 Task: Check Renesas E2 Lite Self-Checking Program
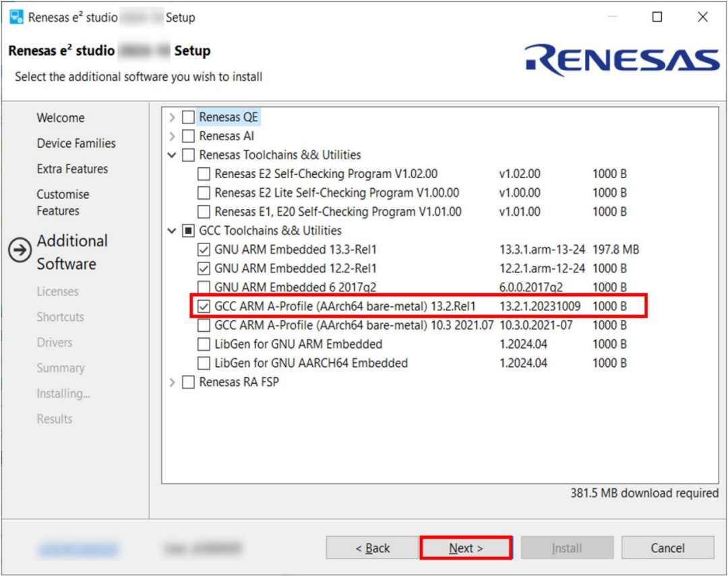pos(204,193)
